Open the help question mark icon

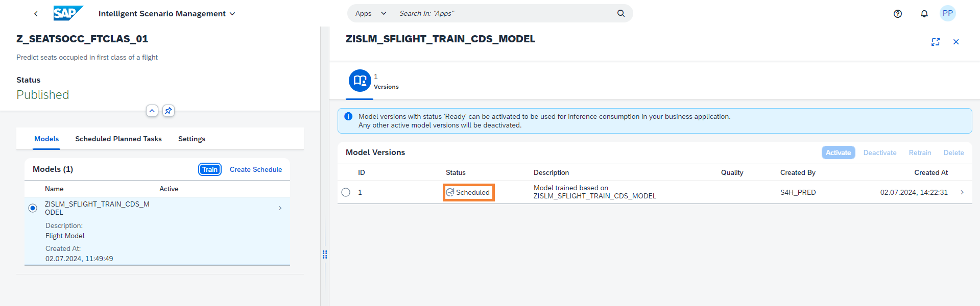tap(897, 14)
